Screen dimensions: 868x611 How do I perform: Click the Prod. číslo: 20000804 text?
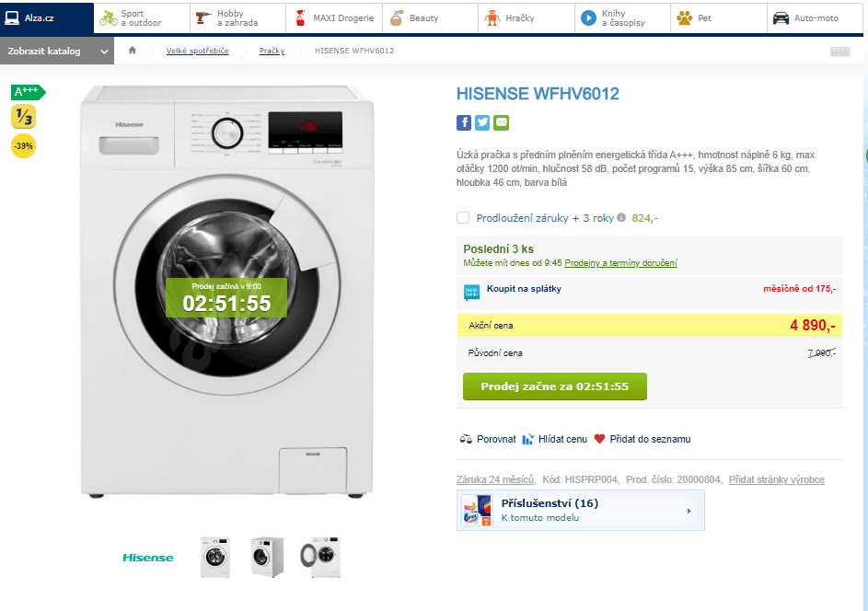coord(673,479)
